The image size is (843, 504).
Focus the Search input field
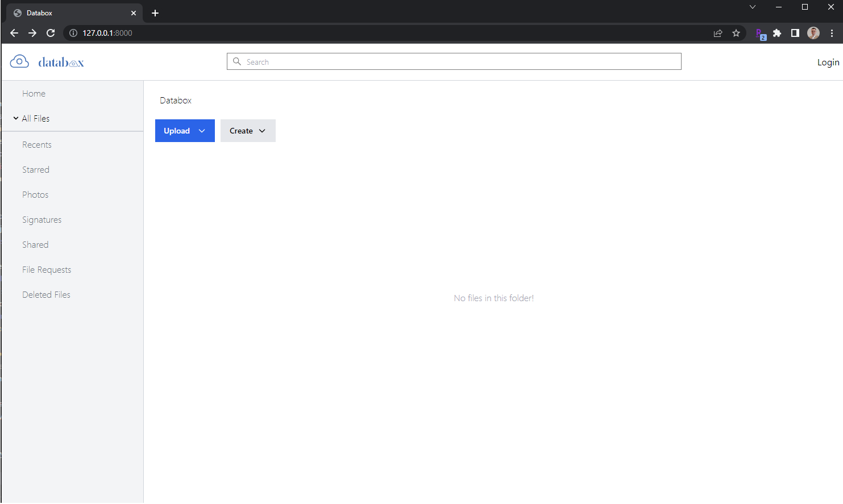coord(454,61)
